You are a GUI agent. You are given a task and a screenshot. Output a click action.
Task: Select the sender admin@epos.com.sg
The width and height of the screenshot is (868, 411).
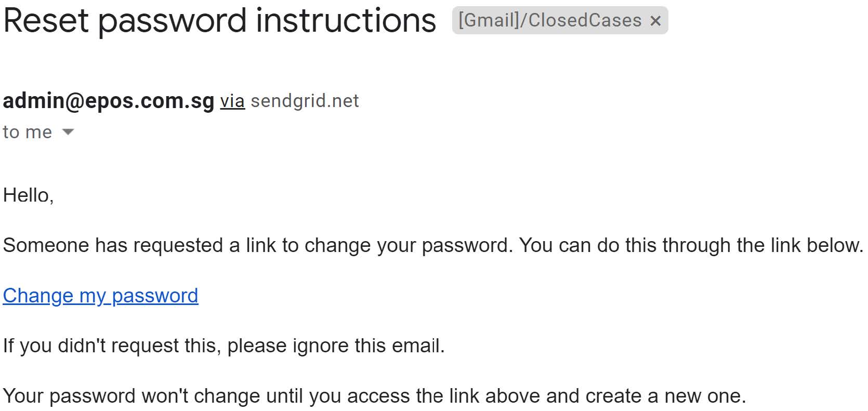tap(109, 100)
